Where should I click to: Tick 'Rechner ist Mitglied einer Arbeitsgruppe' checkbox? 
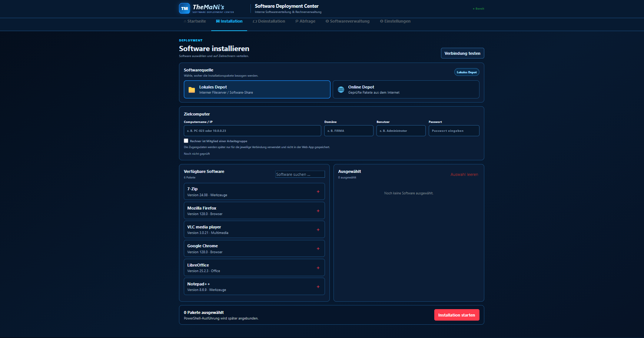(x=186, y=141)
